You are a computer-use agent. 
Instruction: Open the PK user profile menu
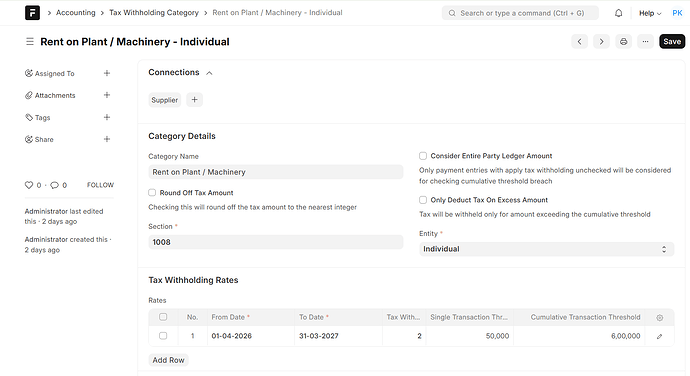(x=677, y=13)
